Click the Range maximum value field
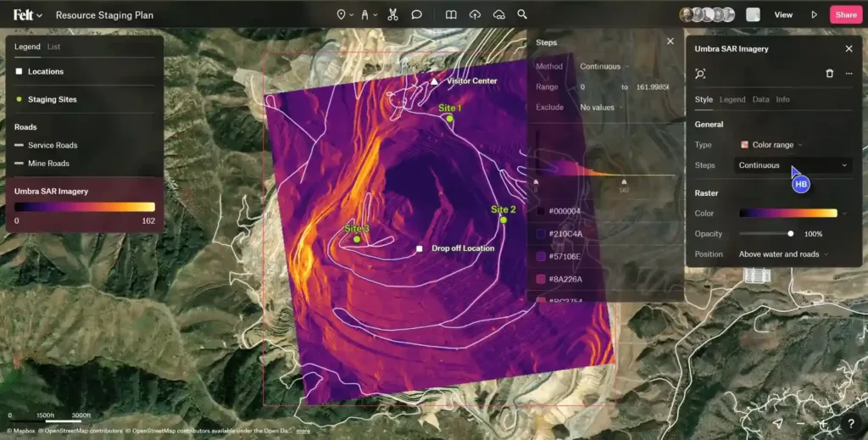This screenshot has width=868, height=440. 653,86
